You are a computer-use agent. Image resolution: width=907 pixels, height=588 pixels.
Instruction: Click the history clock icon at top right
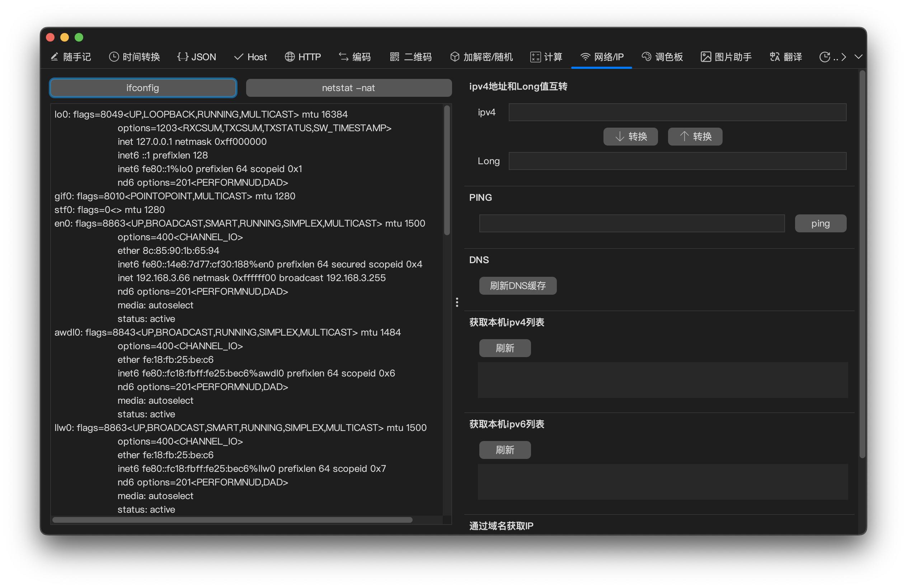point(826,56)
